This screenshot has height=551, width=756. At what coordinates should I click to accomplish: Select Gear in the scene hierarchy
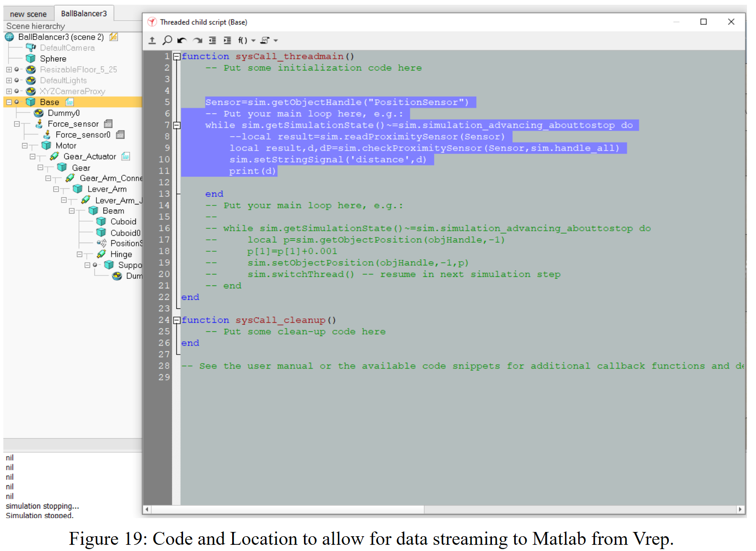[x=81, y=168]
